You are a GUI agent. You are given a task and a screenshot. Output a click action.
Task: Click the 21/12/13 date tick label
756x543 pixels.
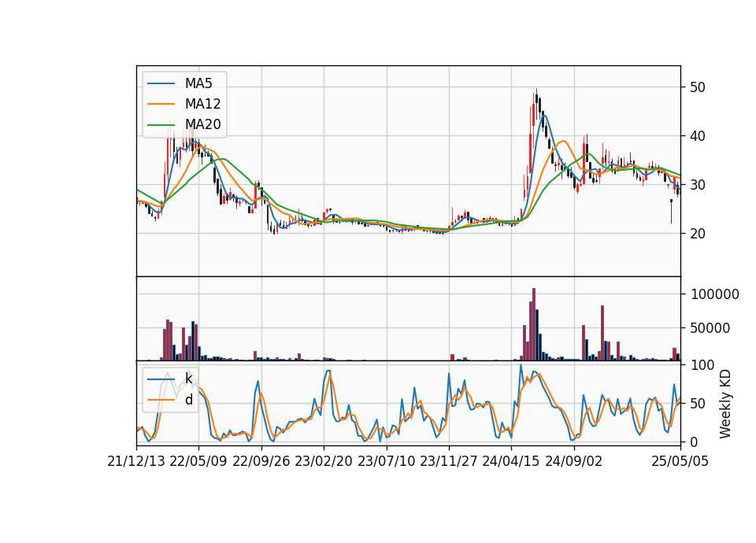136,462
